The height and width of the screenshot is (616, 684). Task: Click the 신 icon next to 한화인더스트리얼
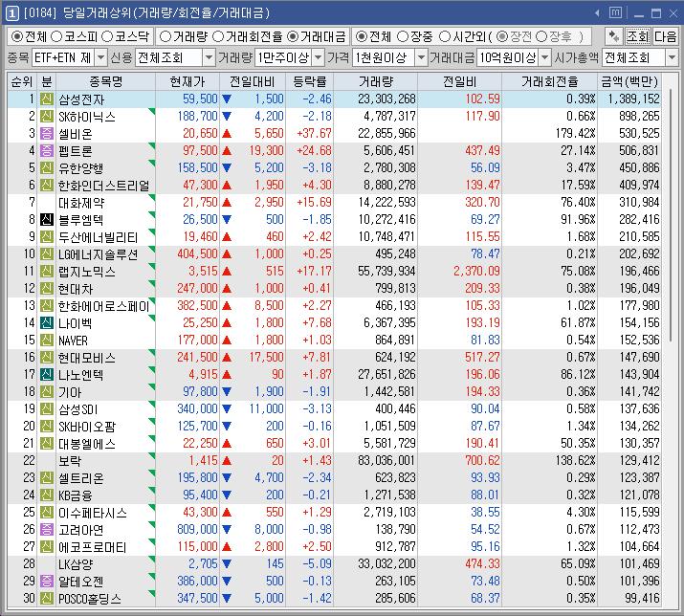[x=47, y=186]
